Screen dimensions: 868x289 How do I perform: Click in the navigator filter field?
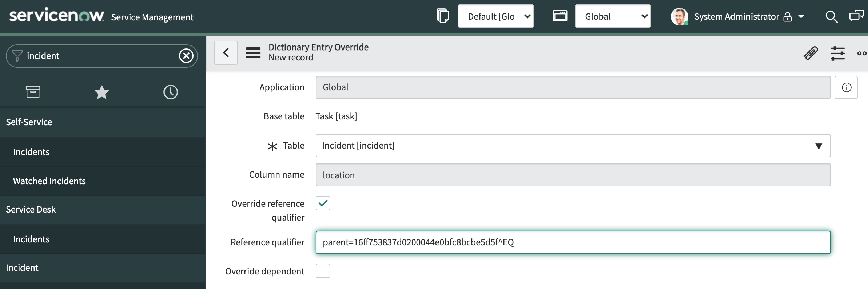tap(101, 56)
